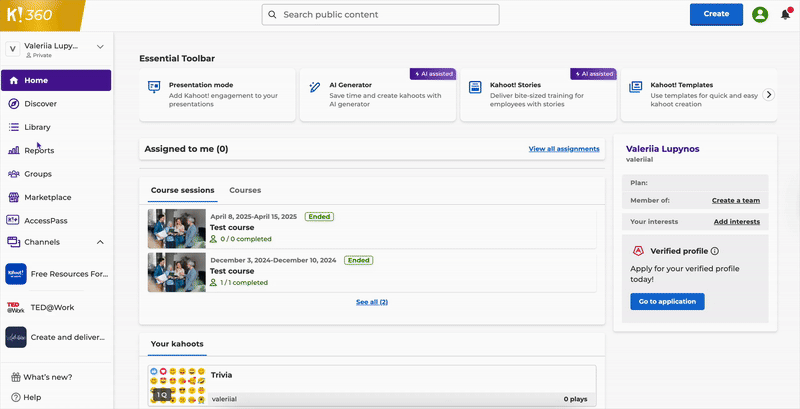Open the Marketplace storefront icon
The width and height of the screenshot is (800, 409).
(14, 197)
